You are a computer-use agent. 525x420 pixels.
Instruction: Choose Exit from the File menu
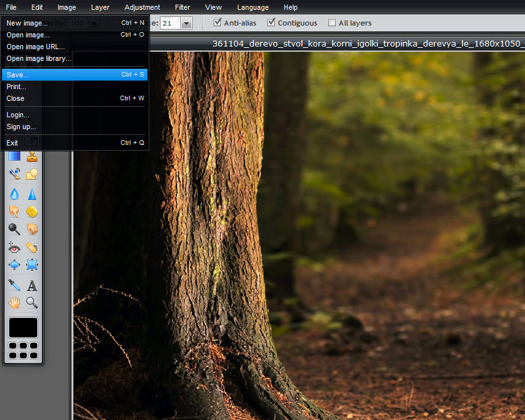tap(75, 143)
